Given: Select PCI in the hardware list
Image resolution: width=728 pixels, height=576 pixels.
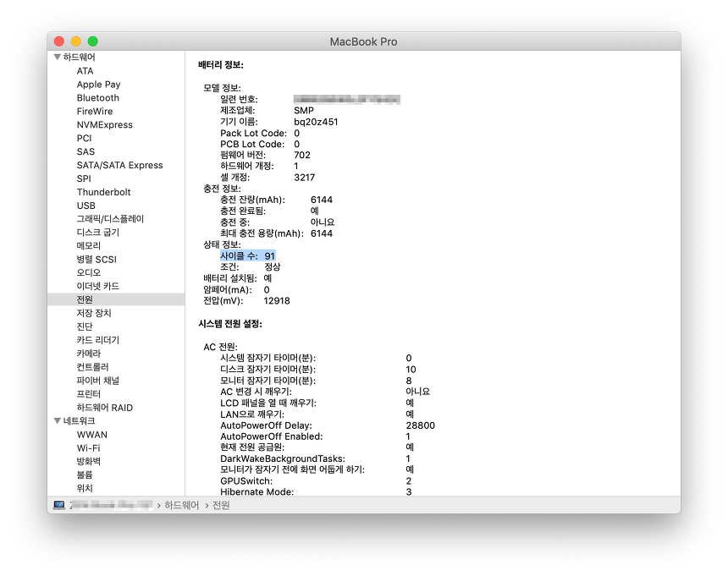Looking at the screenshot, I should coord(84,138).
